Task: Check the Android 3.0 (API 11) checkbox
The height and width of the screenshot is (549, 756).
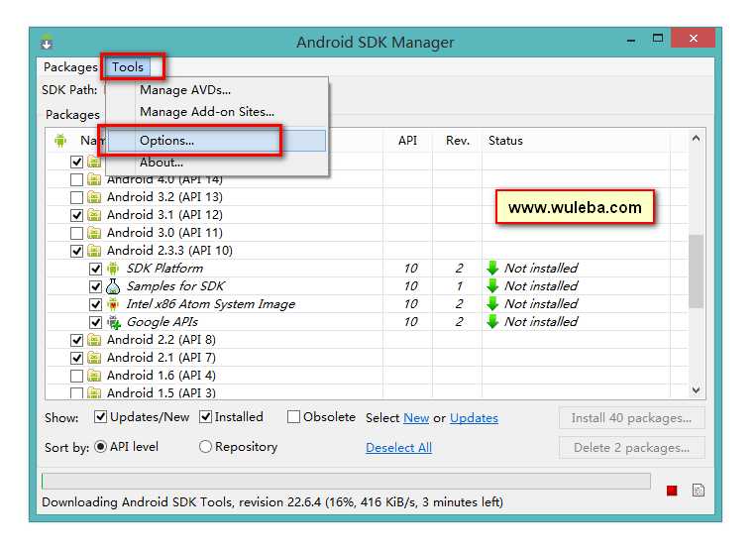Action: 76,234
